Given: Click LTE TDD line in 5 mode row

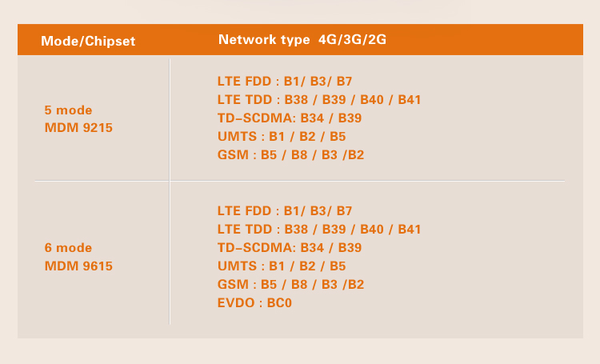Looking at the screenshot, I should click(x=319, y=99).
